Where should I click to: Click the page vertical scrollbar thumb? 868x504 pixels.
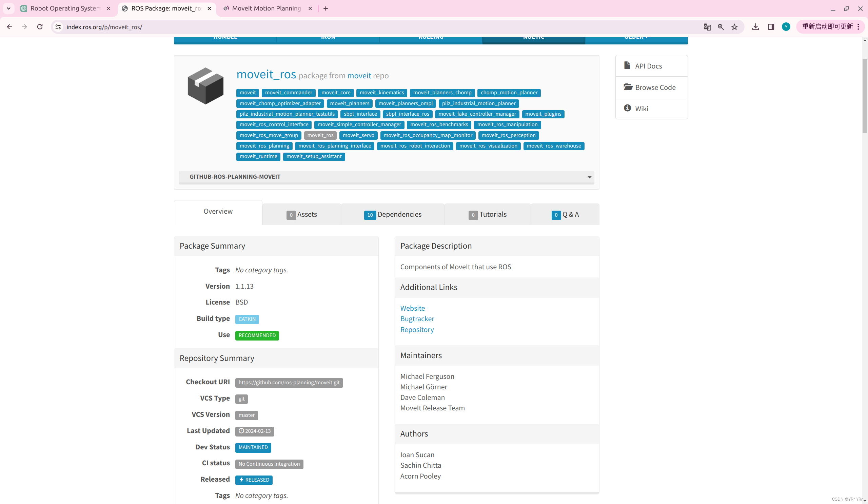click(864, 96)
